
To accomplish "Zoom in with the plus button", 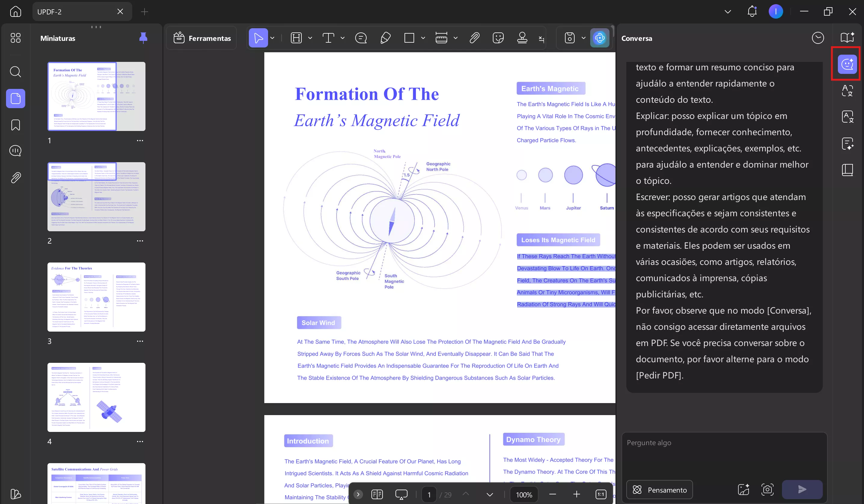I will (x=576, y=494).
